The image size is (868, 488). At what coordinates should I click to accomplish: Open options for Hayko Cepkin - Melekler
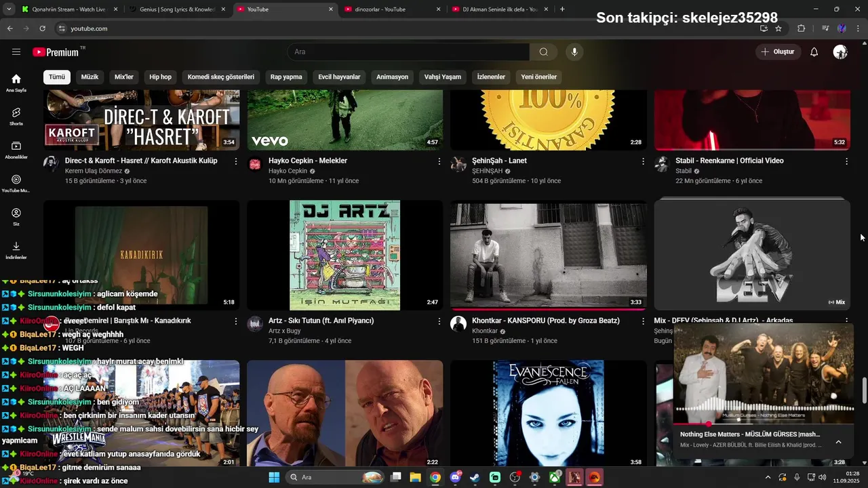coord(439,161)
